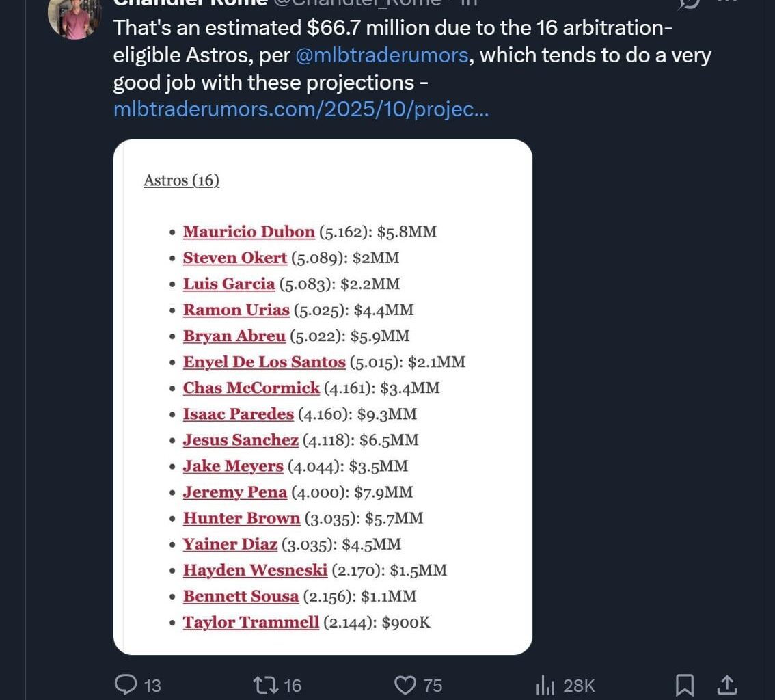Select the @mlbtraderumors mention
This screenshot has height=700, width=775.
pos(384,55)
